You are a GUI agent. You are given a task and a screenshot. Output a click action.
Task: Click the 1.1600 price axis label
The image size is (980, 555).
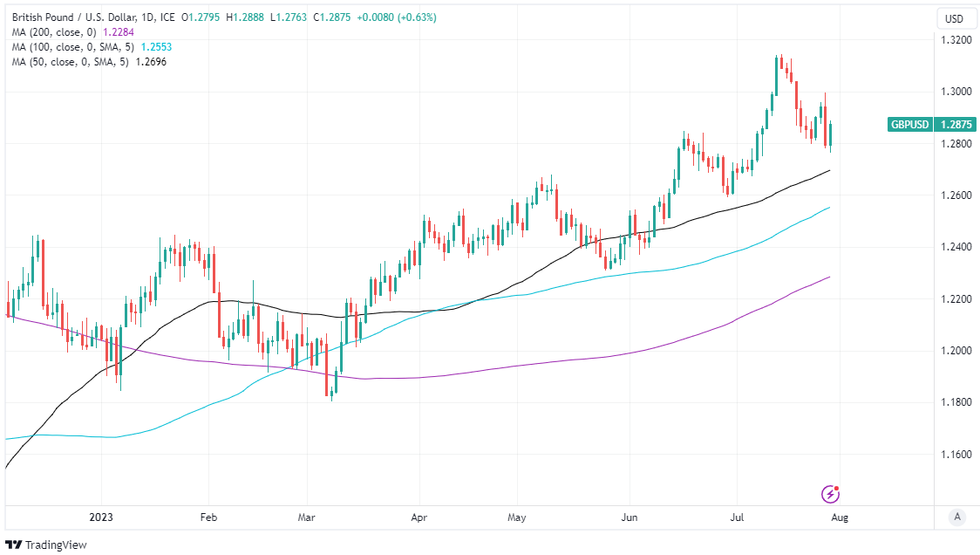(956, 455)
